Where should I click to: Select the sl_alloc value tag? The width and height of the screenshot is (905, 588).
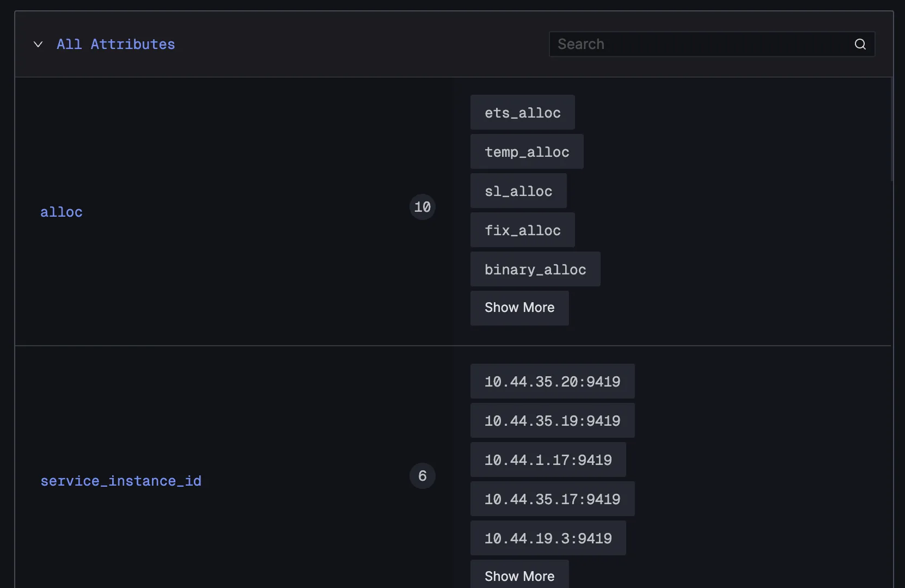click(x=518, y=191)
